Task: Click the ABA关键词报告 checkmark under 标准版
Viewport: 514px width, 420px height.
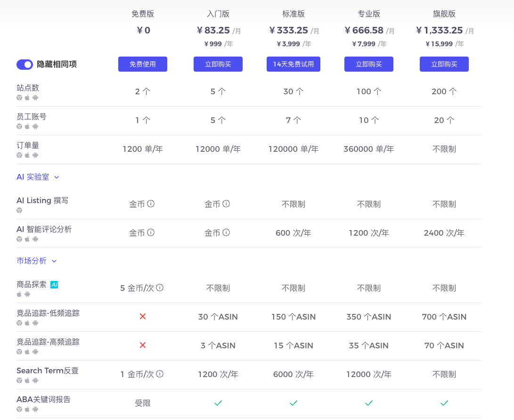Action: [x=294, y=403]
